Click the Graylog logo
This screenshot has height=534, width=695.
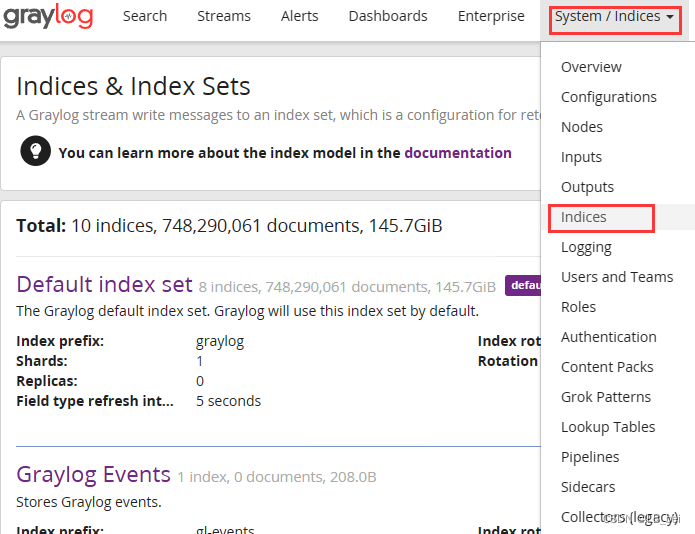[x=50, y=17]
